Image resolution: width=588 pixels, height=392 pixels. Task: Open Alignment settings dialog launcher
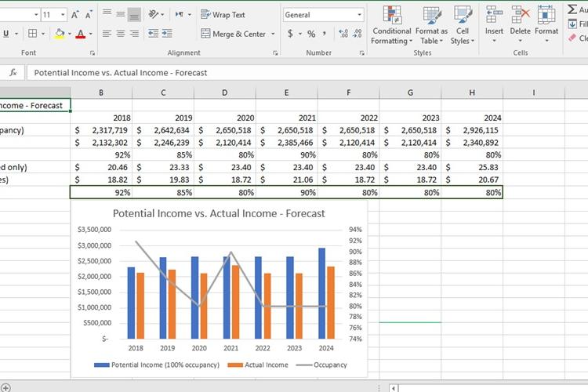(x=275, y=53)
